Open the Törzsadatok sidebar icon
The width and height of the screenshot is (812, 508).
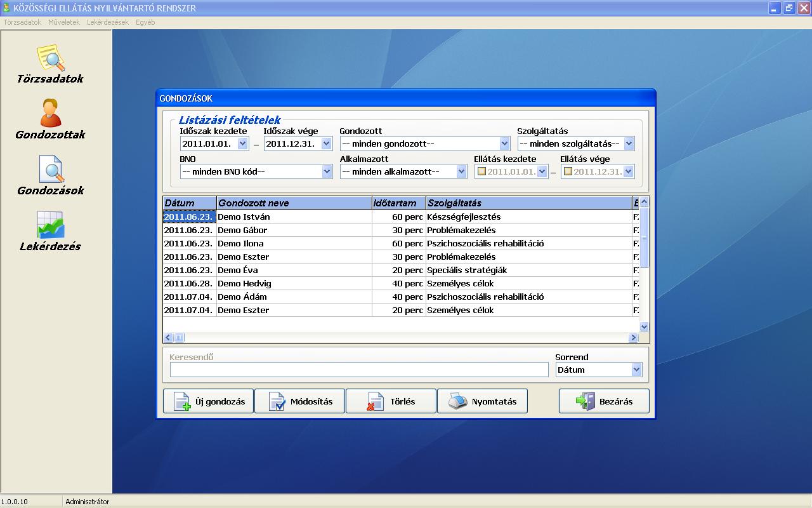pyautogui.click(x=51, y=58)
